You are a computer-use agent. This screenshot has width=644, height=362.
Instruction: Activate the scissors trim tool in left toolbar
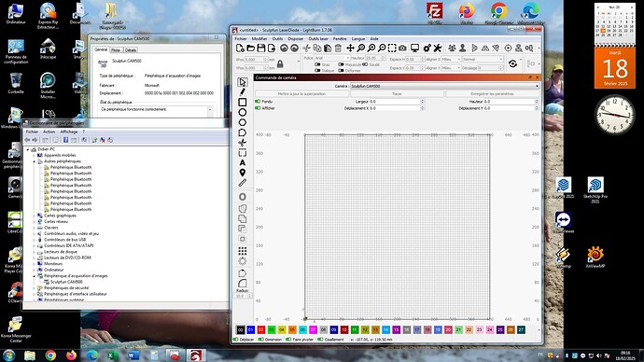(243, 143)
